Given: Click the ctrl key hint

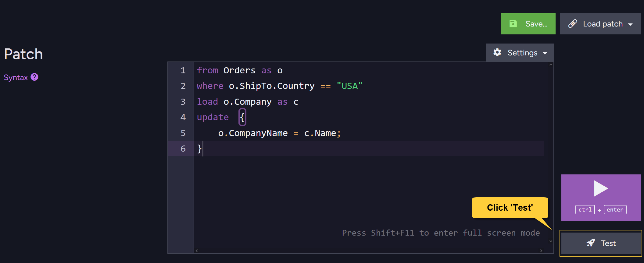Looking at the screenshot, I should coord(585,210).
